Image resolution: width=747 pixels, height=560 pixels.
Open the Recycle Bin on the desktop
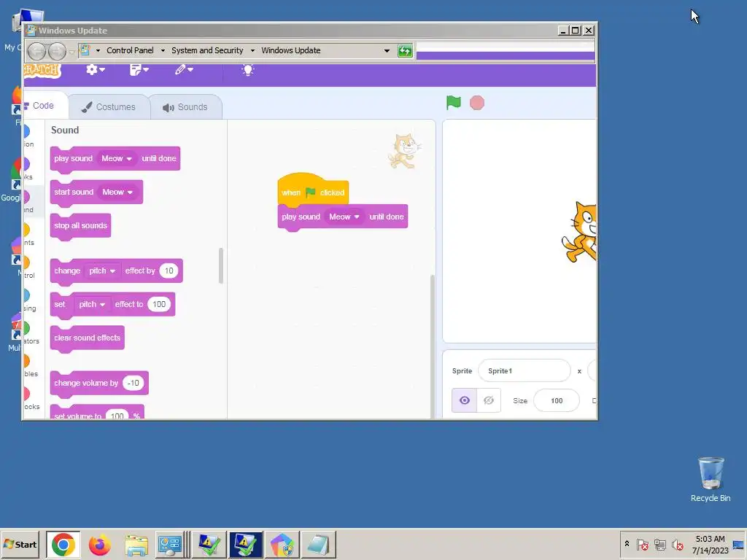click(711, 480)
